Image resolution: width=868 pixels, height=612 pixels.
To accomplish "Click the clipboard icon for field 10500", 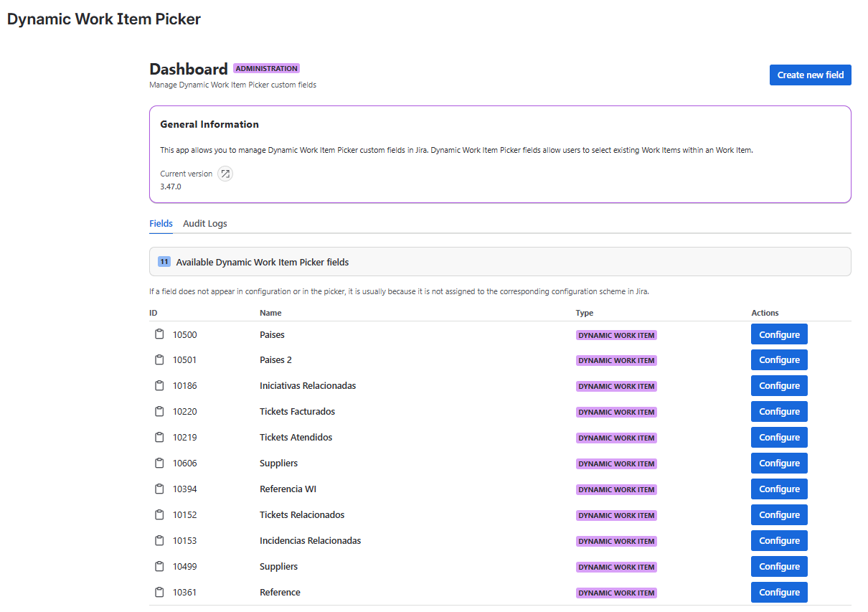I will 160,334.
